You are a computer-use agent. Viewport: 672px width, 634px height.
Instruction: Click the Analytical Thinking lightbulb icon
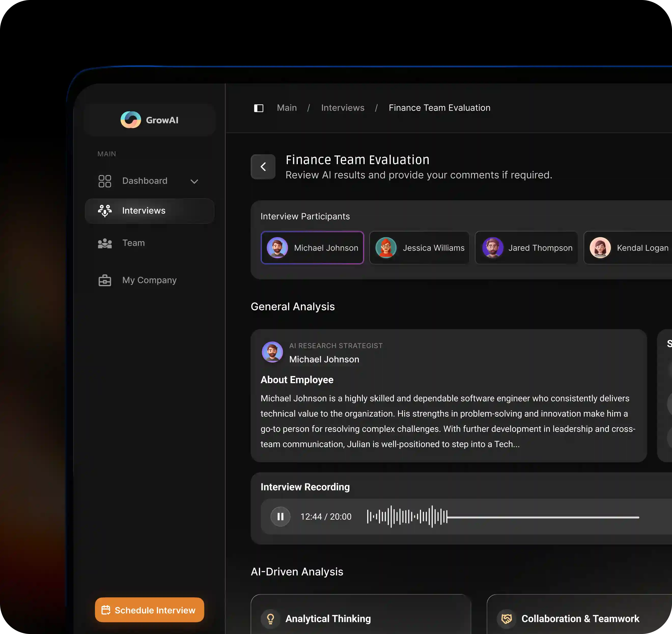pyautogui.click(x=270, y=619)
